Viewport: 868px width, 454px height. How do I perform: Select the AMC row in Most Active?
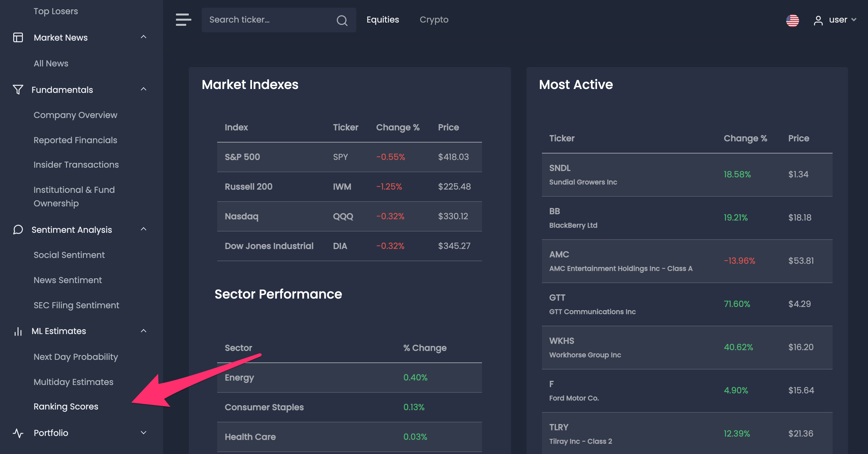[687, 261]
